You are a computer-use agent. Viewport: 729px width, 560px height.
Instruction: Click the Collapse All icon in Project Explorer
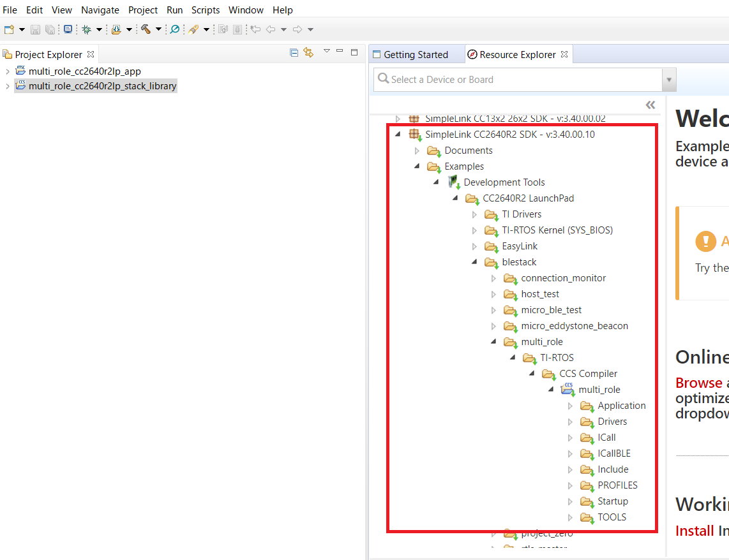coord(294,52)
